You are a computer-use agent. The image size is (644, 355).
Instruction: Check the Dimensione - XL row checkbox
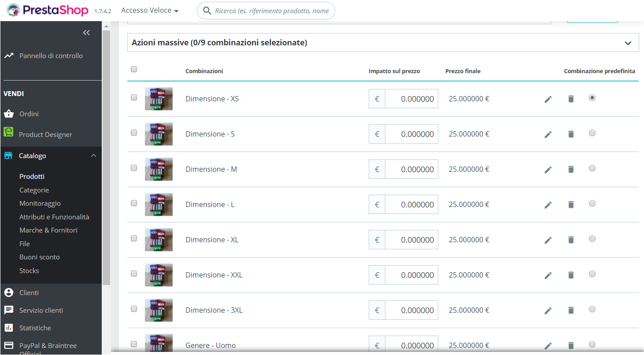coord(134,238)
